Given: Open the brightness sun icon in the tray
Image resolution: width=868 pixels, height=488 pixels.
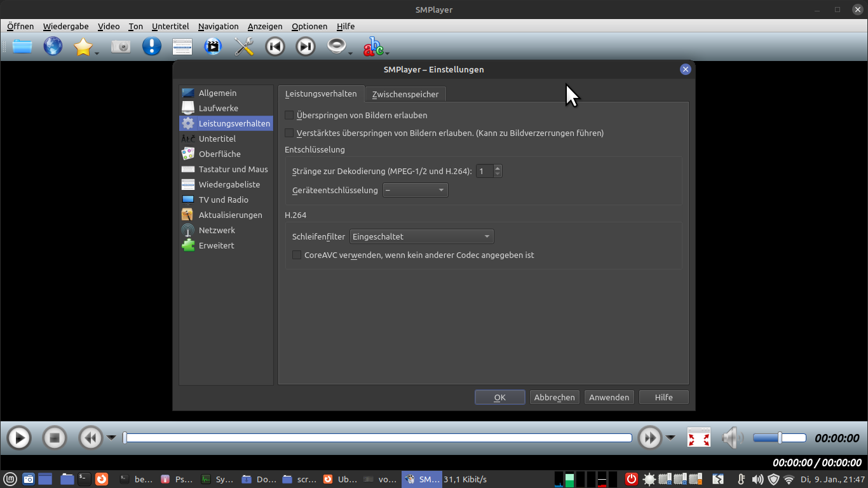Looking at the screenshot, I should 649,479.
